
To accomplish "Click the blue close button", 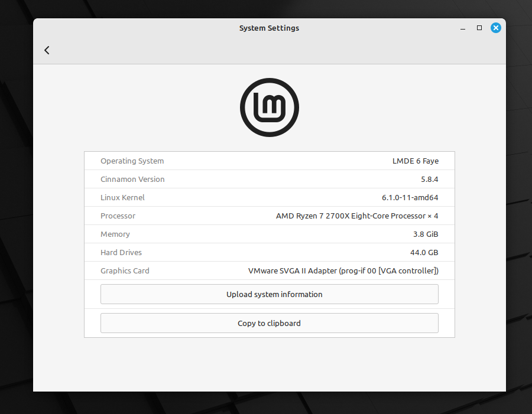I will [495, 27].
